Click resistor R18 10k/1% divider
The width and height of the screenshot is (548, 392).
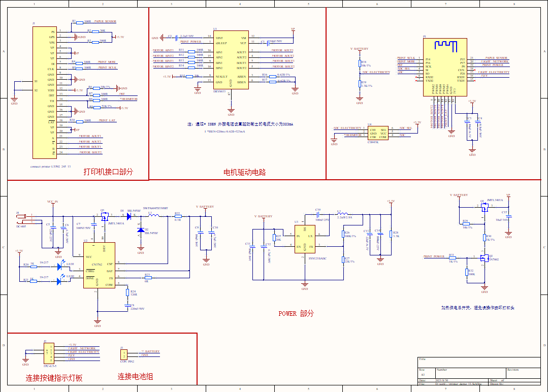coord(360,63)
